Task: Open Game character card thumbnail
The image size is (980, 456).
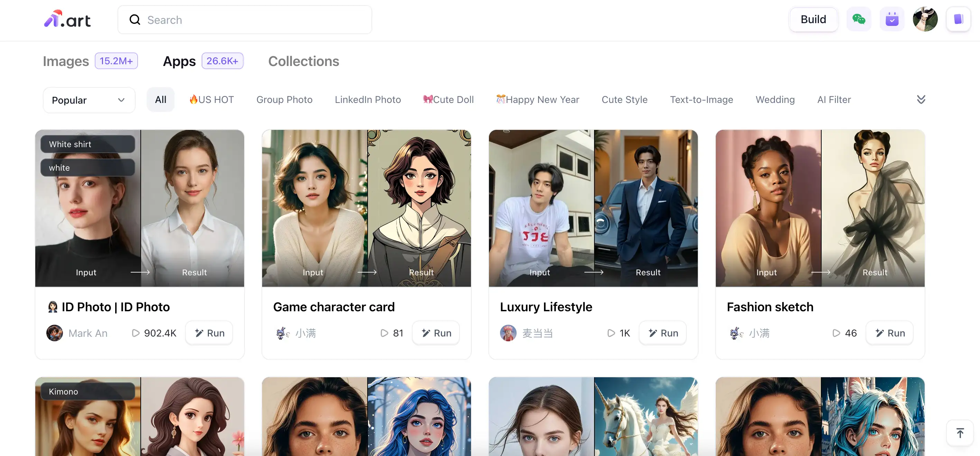Action: click(x=366, y=208)
